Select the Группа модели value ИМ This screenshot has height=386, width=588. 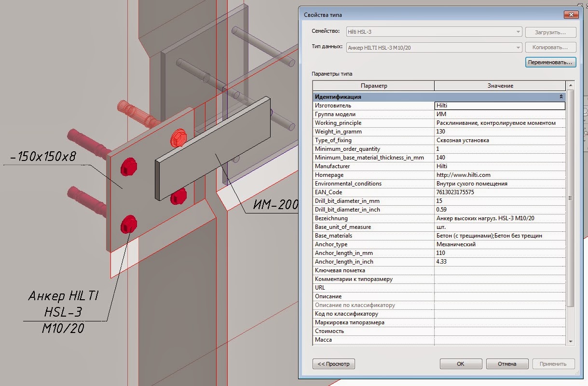[500, 114]
